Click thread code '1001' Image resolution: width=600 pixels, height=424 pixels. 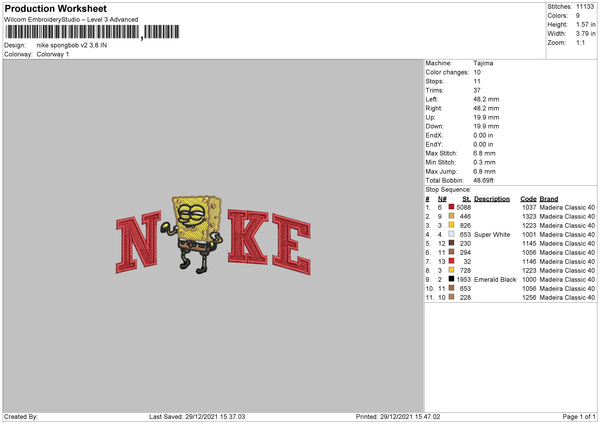point(529,235)
